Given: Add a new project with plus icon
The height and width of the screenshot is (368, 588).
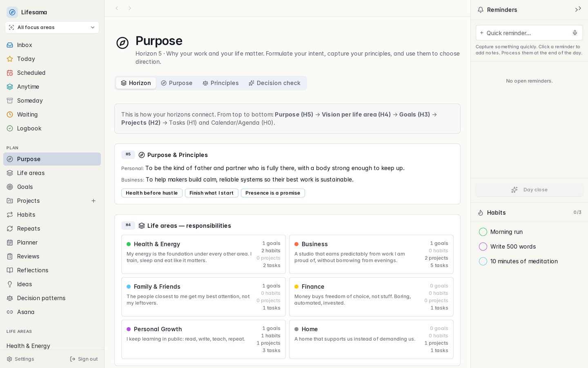Looking at the screenshot, I should click(94, 201).
